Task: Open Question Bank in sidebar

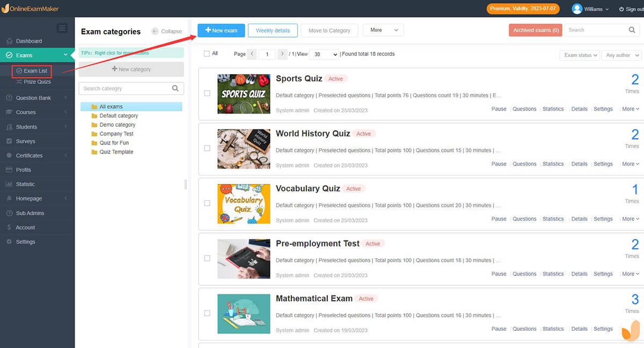Action: 33,98
